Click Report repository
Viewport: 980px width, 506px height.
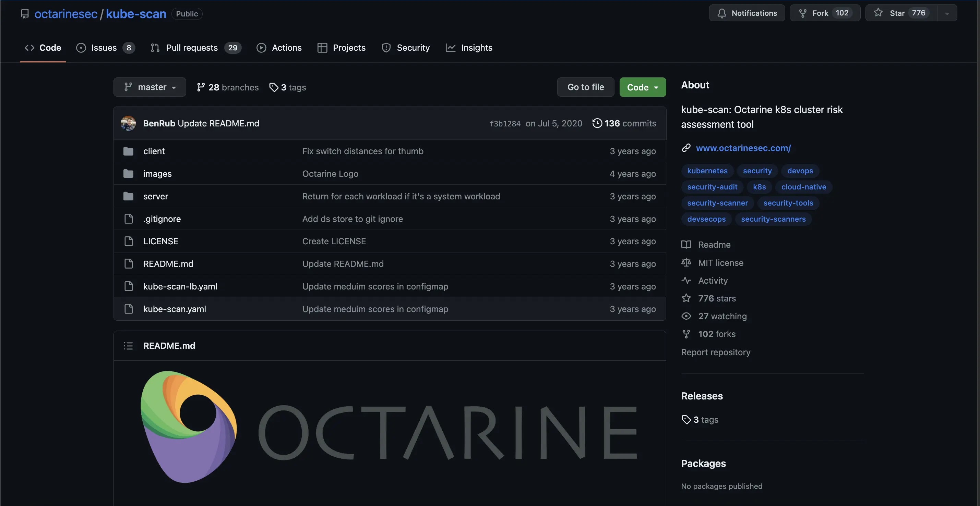point(716,352)
